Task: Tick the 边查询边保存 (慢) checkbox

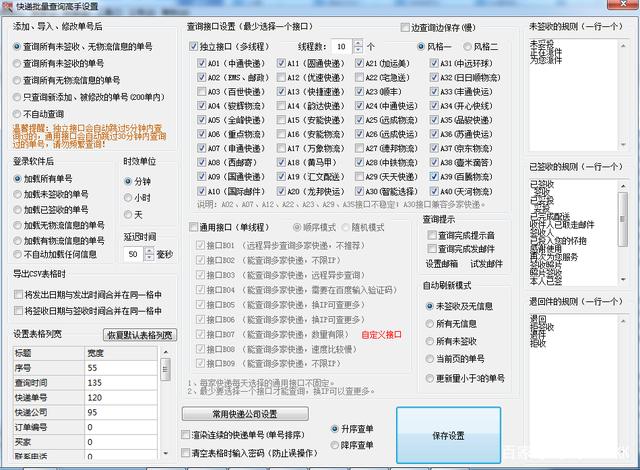Action: pos(406,28)
